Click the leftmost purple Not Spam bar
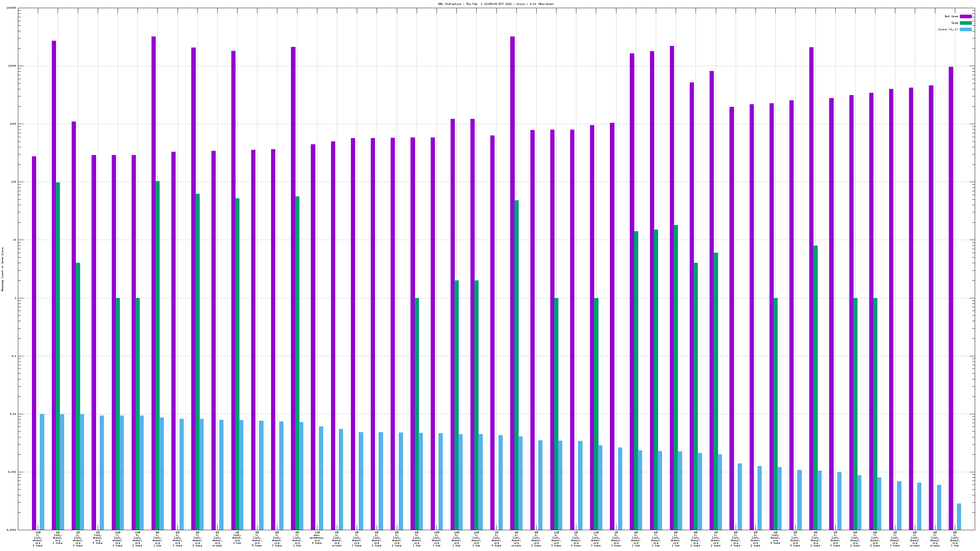This screenshot has width=980, height=551. (34, 342)
